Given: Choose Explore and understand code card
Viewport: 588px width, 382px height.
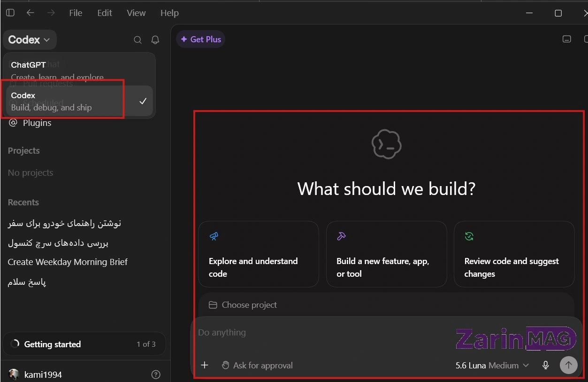Looking at the screenshot, I should (x=259, y=254).
